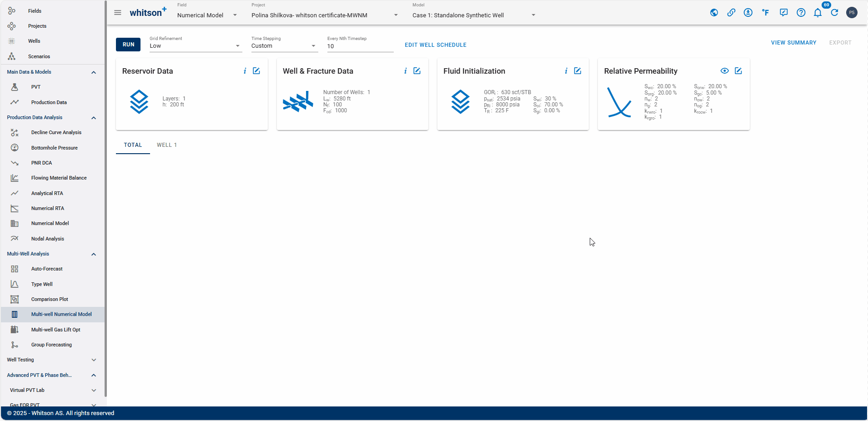Edit Reservoir Data with pencil icon

256,71
